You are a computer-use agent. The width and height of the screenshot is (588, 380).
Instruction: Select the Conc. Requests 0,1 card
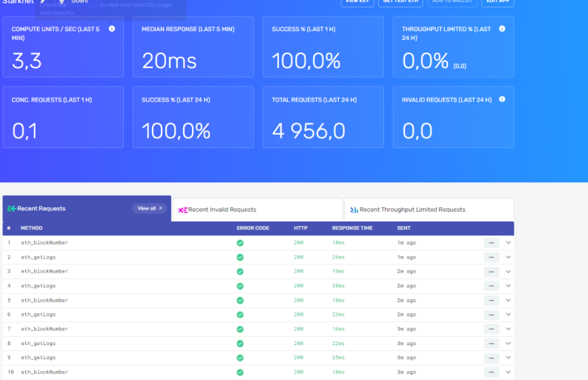coord(63,117)
